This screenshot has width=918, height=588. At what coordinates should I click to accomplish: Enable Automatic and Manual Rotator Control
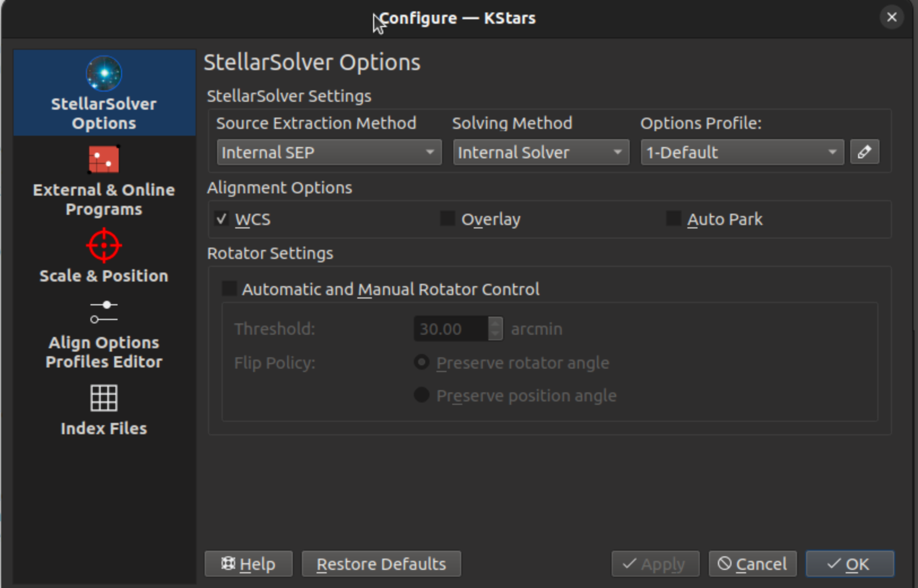coord(229,289)
